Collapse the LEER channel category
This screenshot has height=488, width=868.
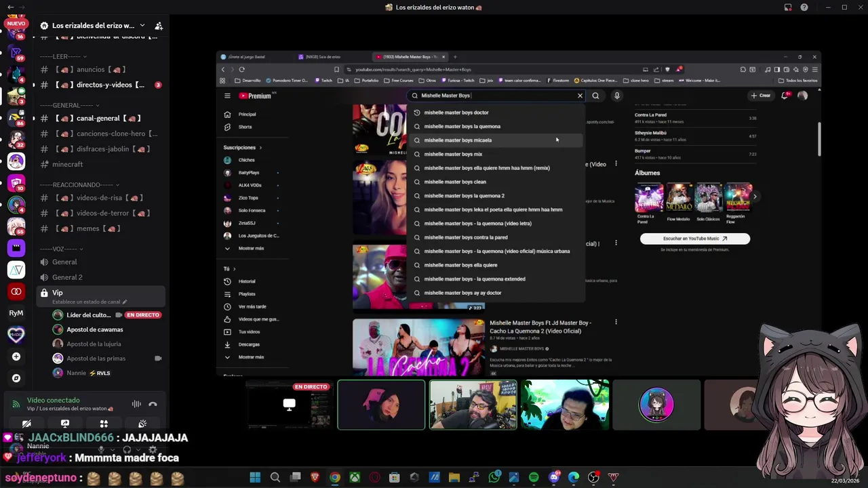pyautogui.click(x=63, y=56)
